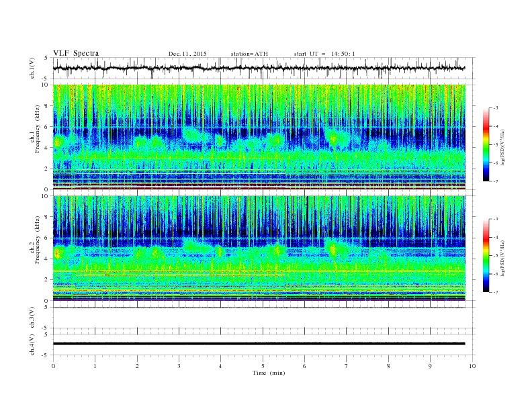
Task: Click the "ch.4(V)" axis label
Action: 32,345
